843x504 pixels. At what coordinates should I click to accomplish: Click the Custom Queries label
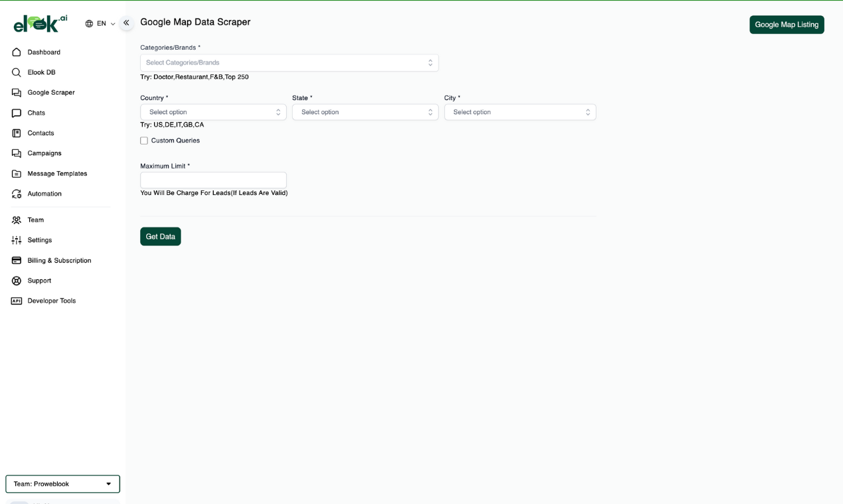click(x=175, y=141)
